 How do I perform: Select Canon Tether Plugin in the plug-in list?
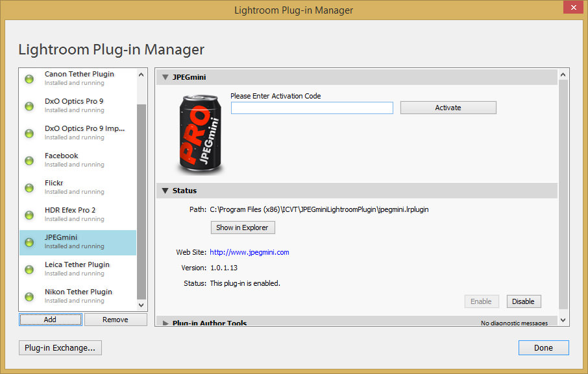(x=78, y=78)
